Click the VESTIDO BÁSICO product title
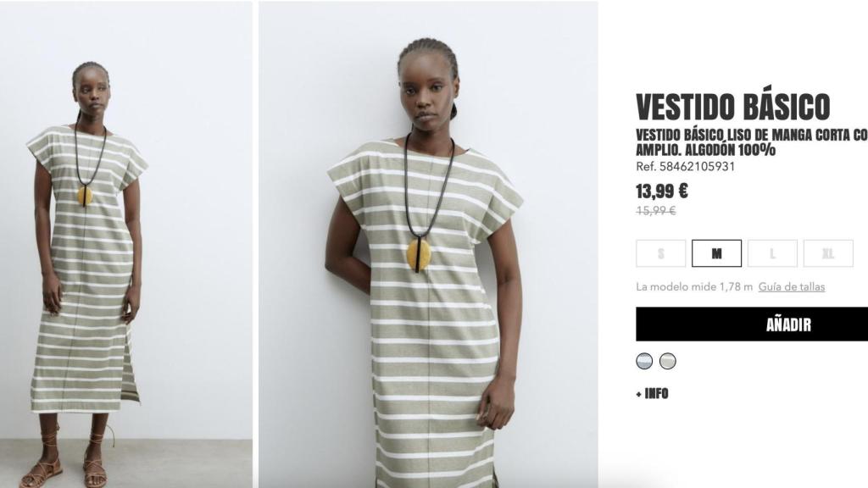The image size is (868, 488). tap(733, 107)
